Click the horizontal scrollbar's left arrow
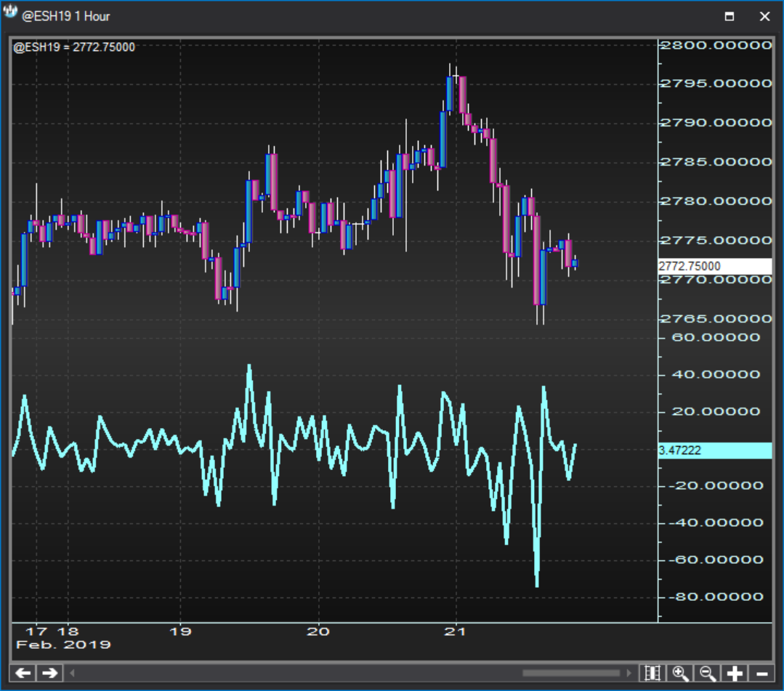The height and width of the screenshot is (691, 784). pyautogui.click(x=72, y=673)
